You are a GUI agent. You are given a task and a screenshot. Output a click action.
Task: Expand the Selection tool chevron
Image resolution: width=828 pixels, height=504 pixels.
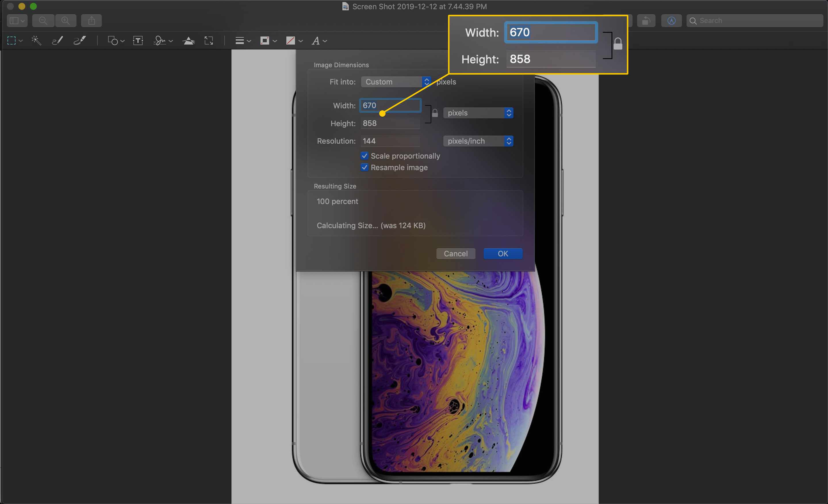tap(21, 41)
